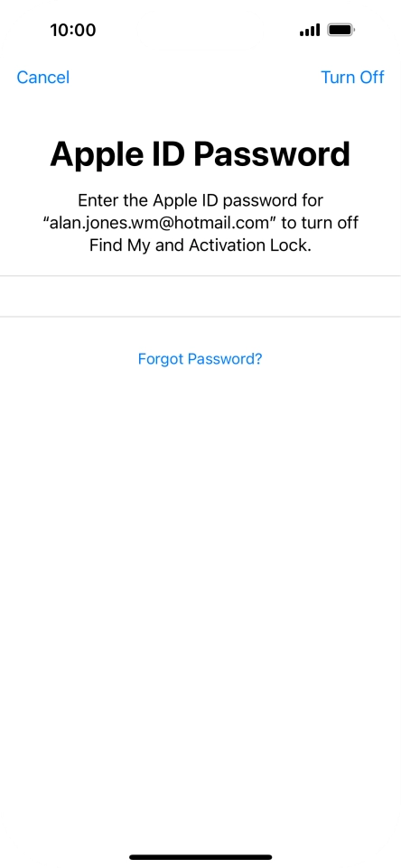Viewport: 401px width, 868px height.
Task: Select the blue Cancel text
Action: pyautogui.click(x=43, y=77)
